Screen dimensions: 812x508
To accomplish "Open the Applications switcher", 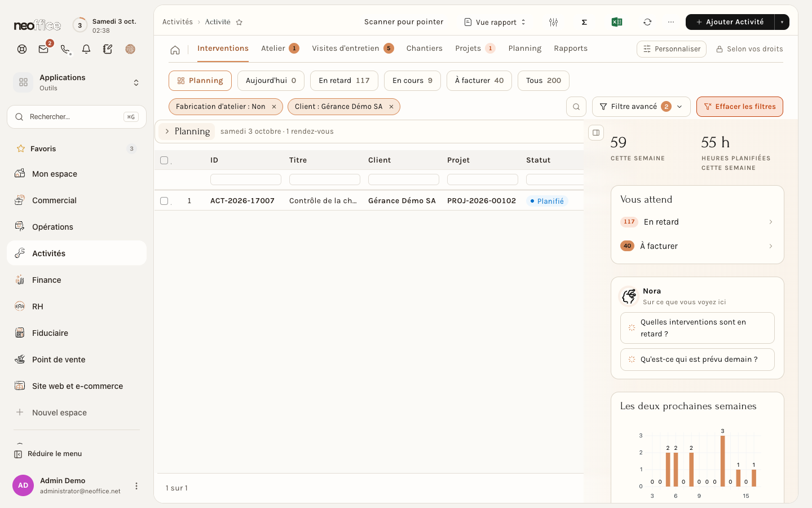I will tap(77, 82).
